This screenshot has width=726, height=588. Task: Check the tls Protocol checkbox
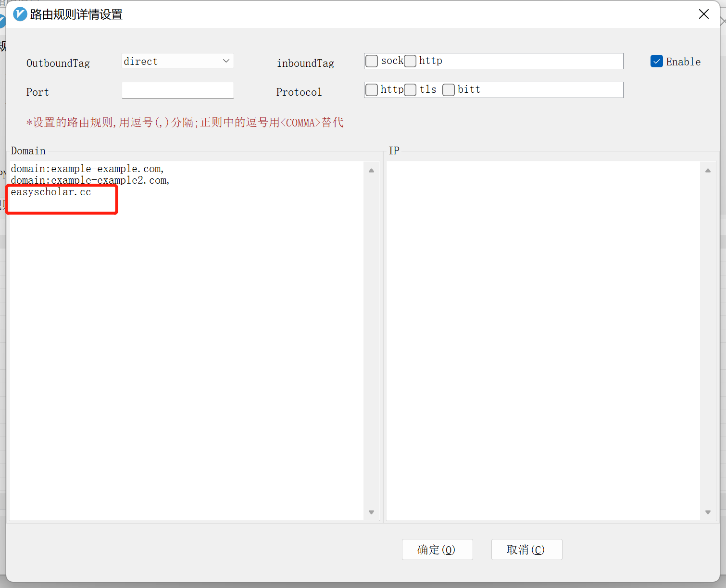pos(410,90)
